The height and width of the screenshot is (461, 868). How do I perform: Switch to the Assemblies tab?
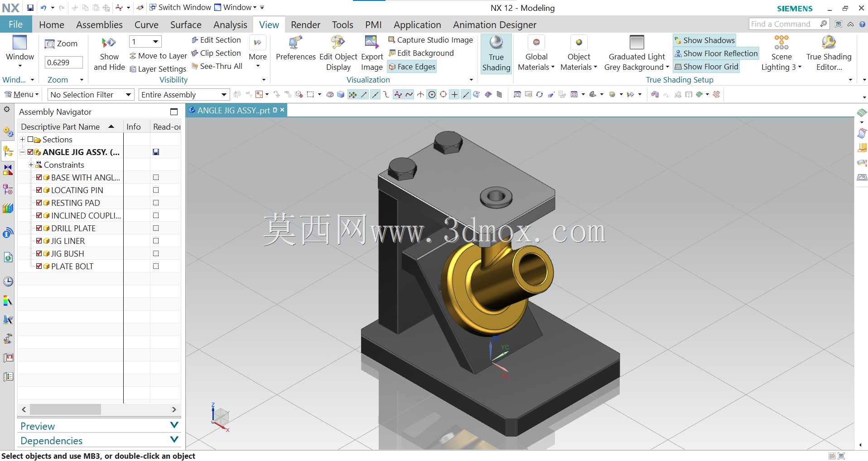tap(99, 24)
